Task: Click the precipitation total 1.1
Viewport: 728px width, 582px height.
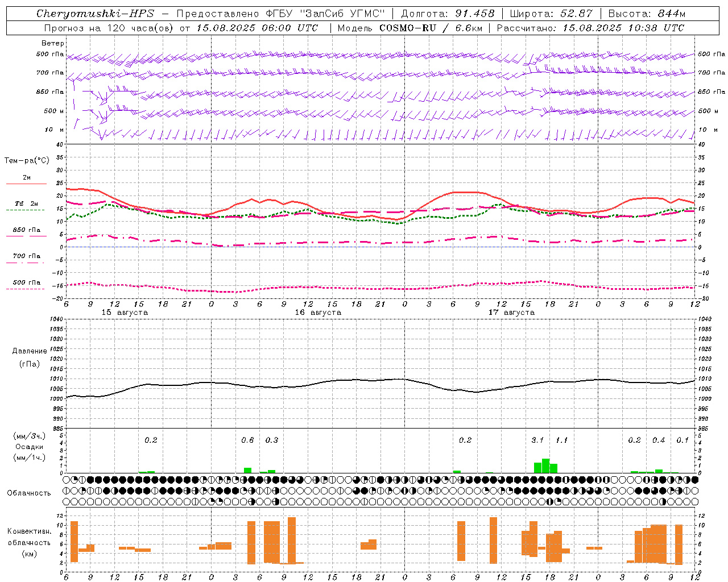Action: point(561,440)
